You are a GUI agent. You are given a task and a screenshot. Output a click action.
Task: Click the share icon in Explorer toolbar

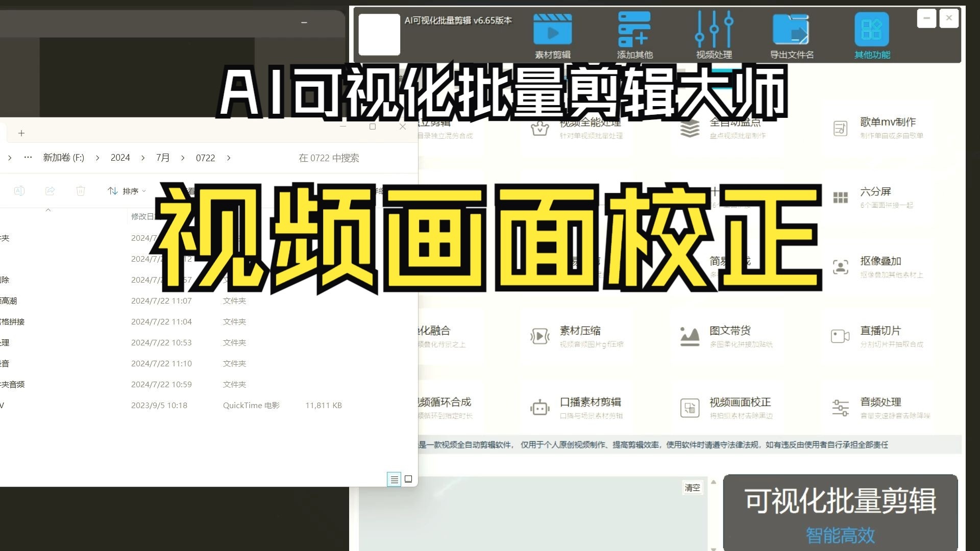pos(50,191)
